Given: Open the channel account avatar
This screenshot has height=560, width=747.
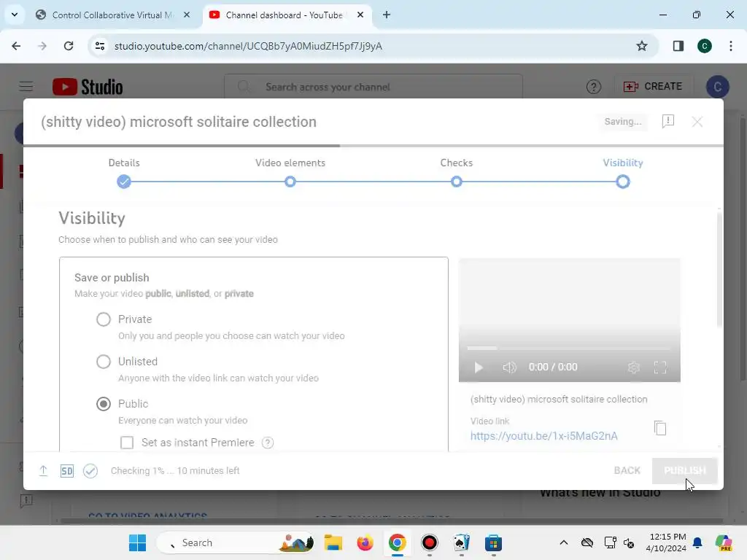Looking at the screenshot, I should (x=718, y=87).
